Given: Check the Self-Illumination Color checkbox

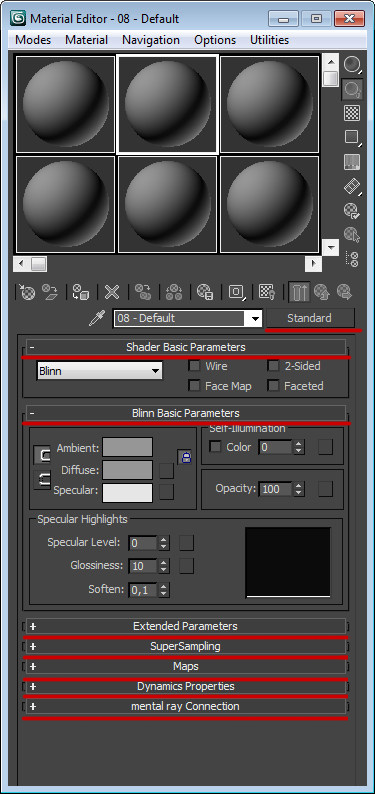Looking at the screenshot, I should click(x=216, y=447).
